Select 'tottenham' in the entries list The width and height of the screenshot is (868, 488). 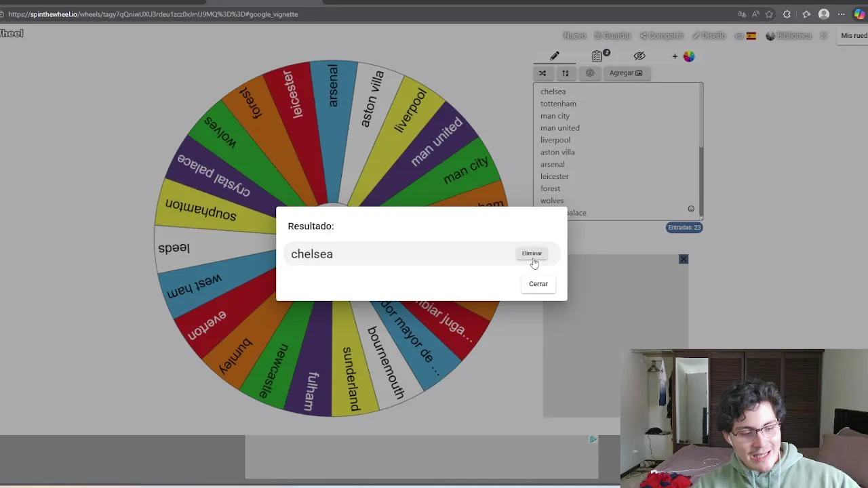(x=558, y=104)
